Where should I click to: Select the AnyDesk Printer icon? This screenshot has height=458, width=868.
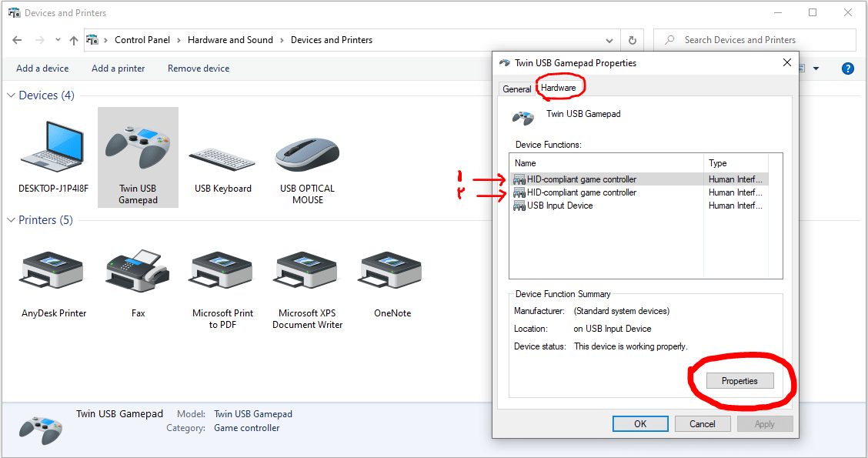point(52,272)
